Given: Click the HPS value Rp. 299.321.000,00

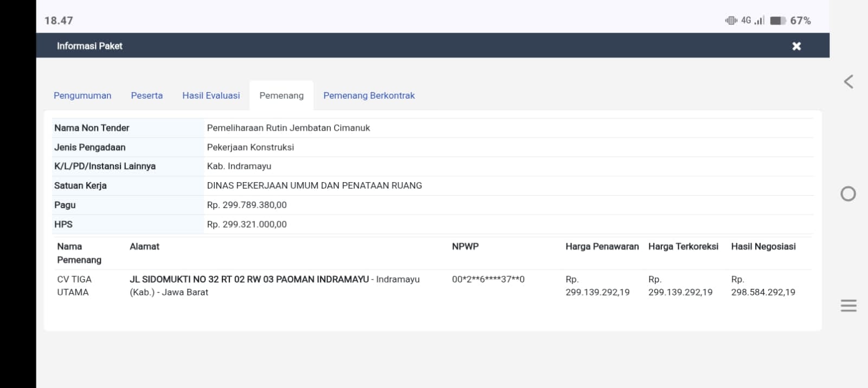Looking at the screenshot, I should pyautogui.click(x=247, y=224).
